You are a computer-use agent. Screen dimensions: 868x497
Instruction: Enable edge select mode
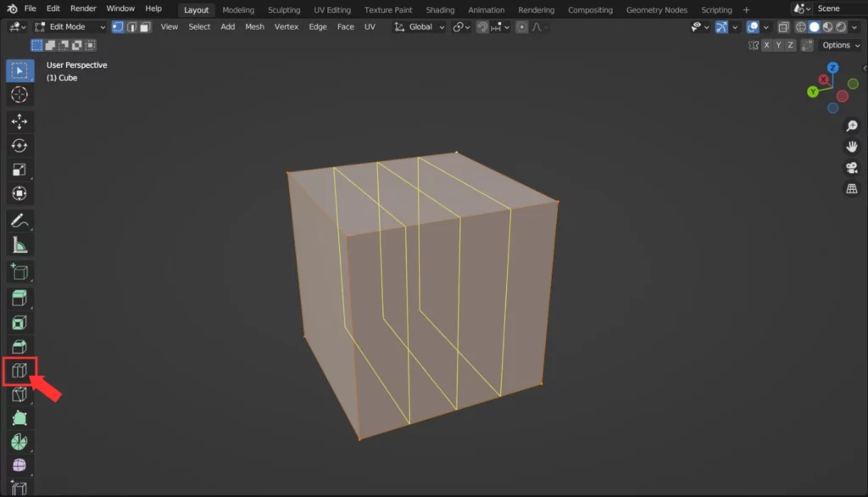coord(131,27)
